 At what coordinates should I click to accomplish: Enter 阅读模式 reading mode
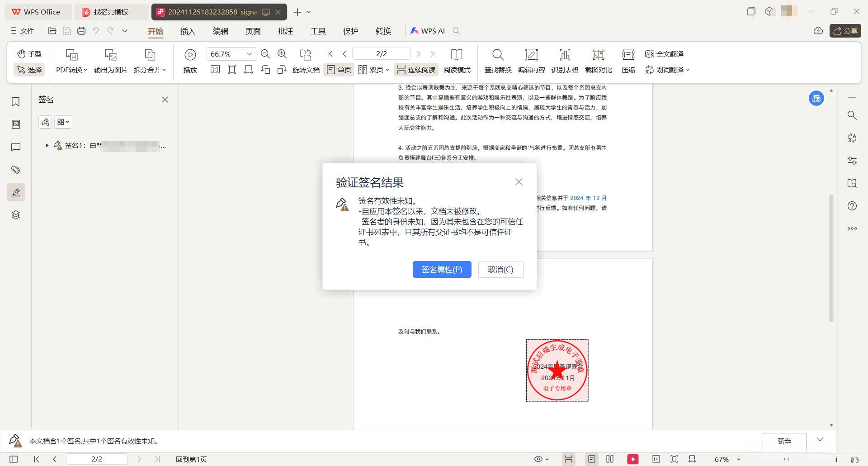(457, 61)
